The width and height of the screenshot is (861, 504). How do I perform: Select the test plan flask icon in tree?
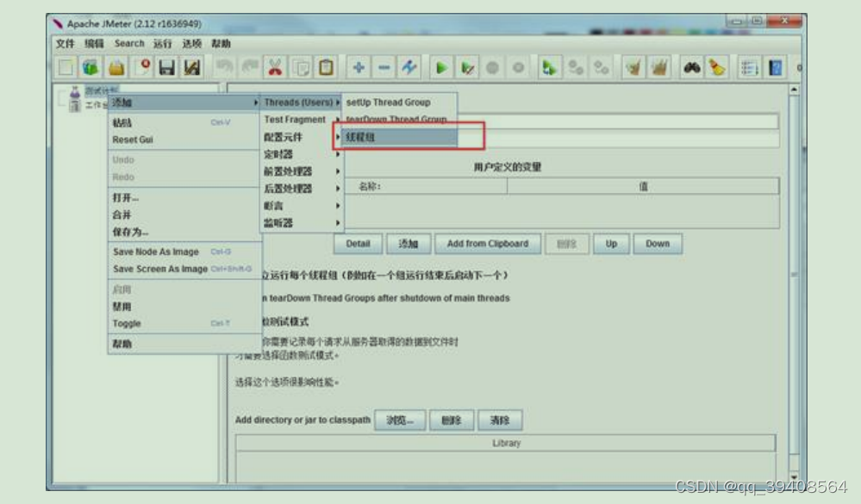click(75, 91)
